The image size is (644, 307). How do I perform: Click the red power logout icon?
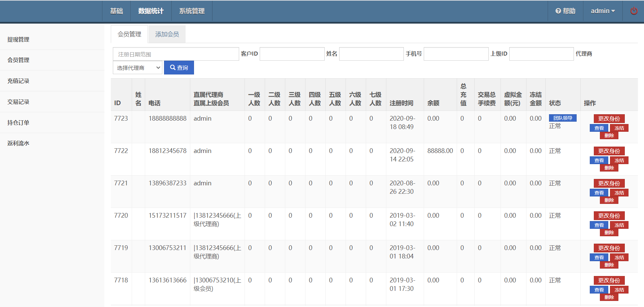pyautogui.click(x=634, y=11)
